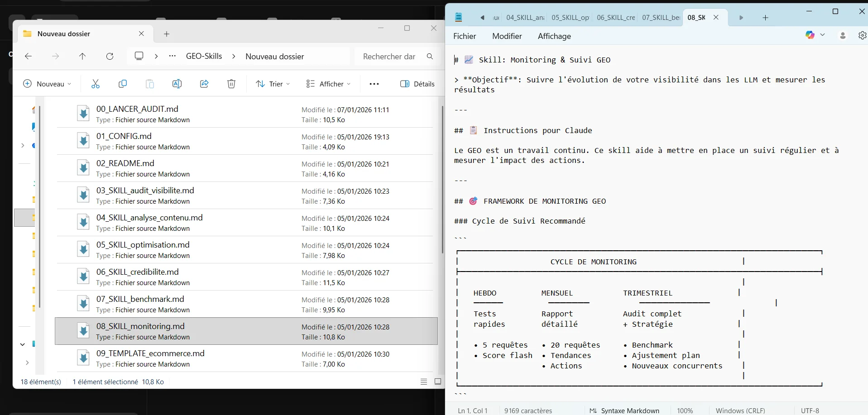Switch to the 04_SKILL_an Notepad tab
868x415 pixels.
525,18
